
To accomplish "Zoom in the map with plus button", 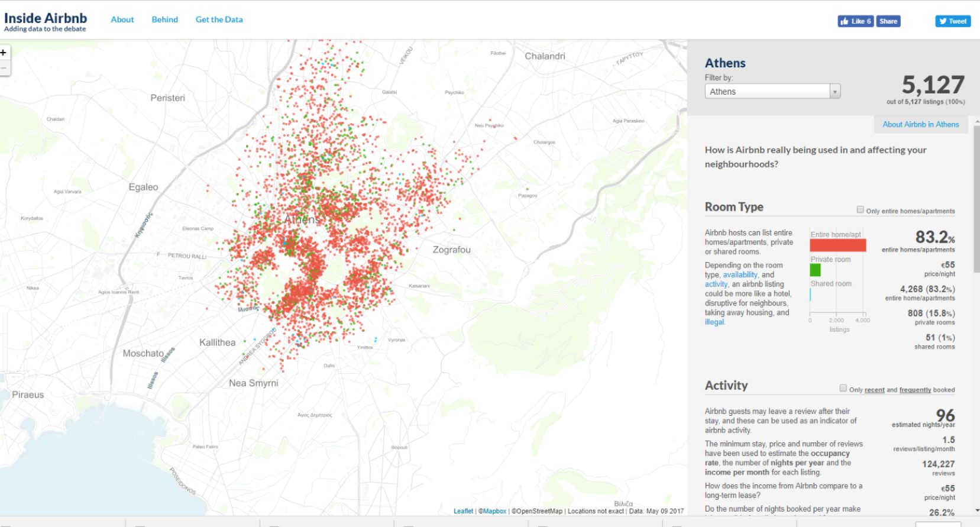I will (x=4, y=52).
